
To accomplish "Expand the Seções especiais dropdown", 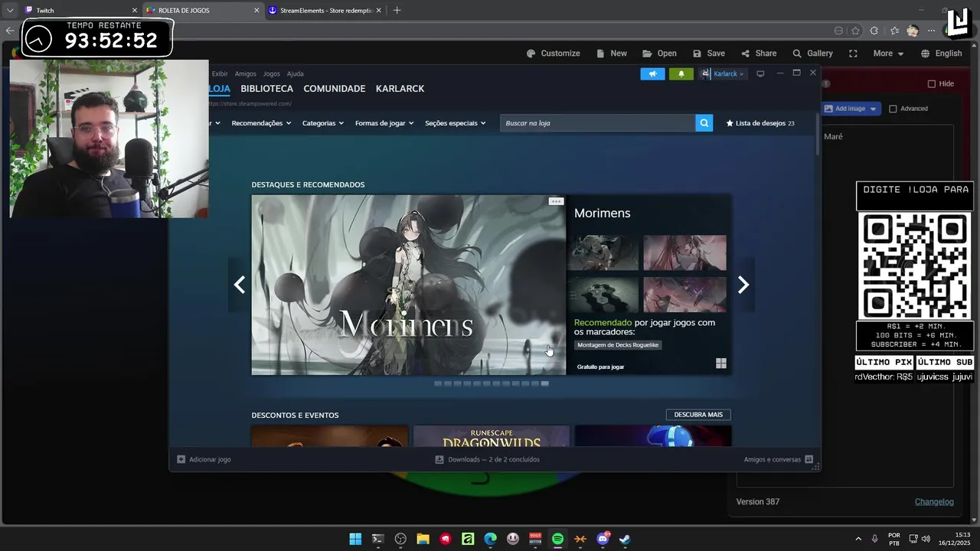I will pos(456,123).
